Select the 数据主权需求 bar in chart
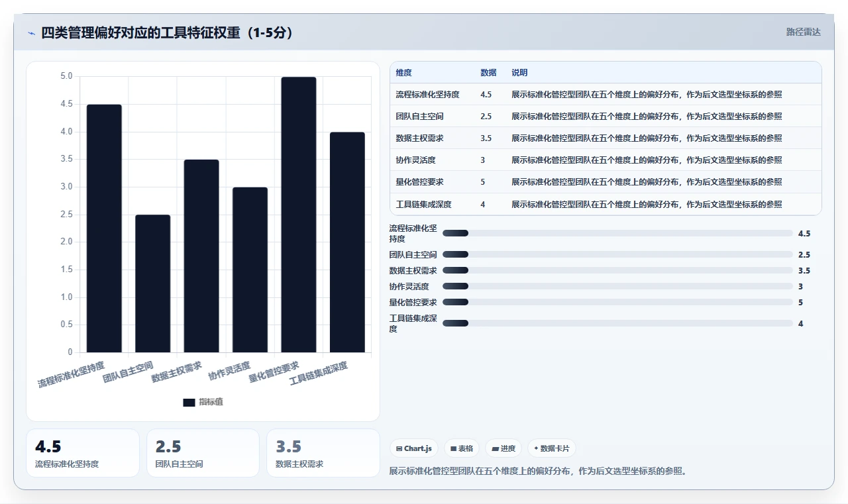Screen dimensions: 848x504 pos(201,256)
